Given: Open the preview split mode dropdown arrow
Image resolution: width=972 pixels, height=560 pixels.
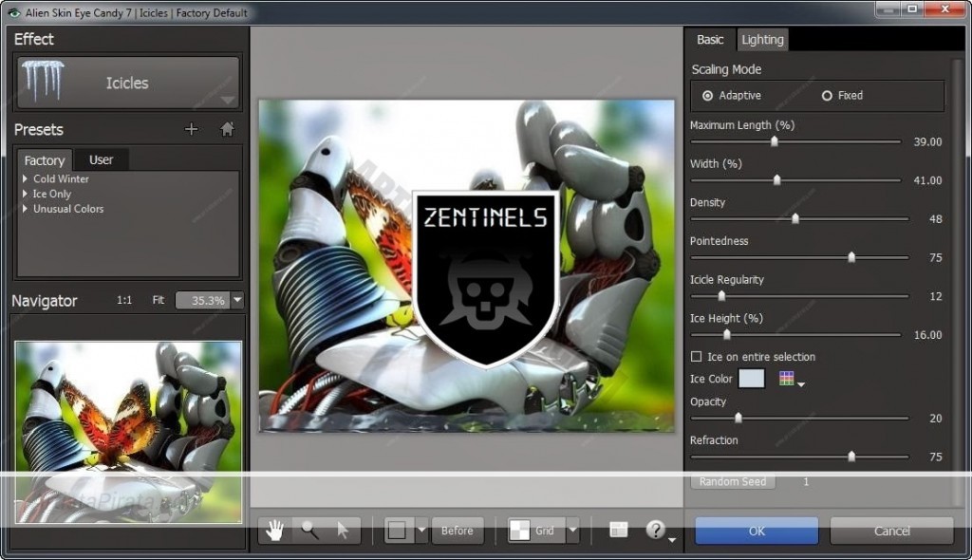Looking at the screenshot, I should [x=421, y=531].
